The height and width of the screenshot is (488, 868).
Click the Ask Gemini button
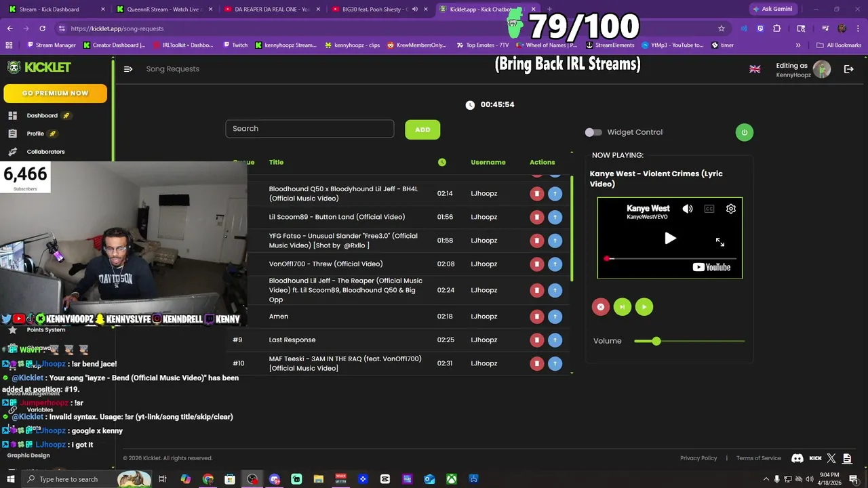(x=773, y=9)
